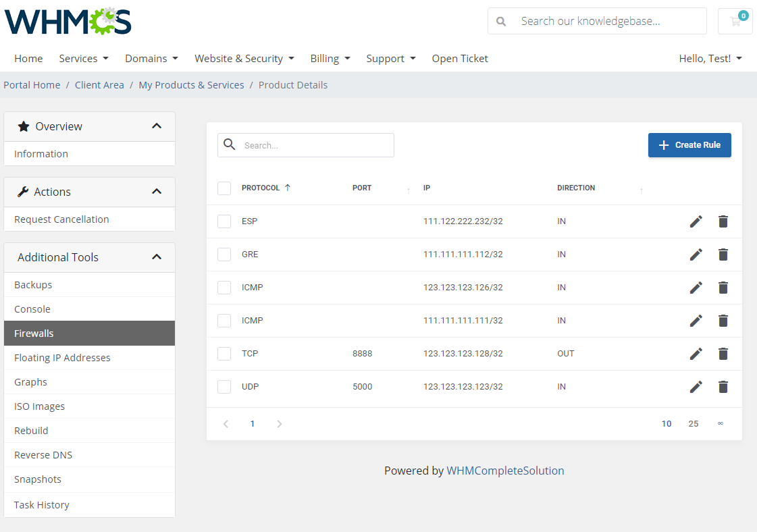Show unlimited entries per page
Viewport: 757px width, 532px height.
(x=721, y=423)
